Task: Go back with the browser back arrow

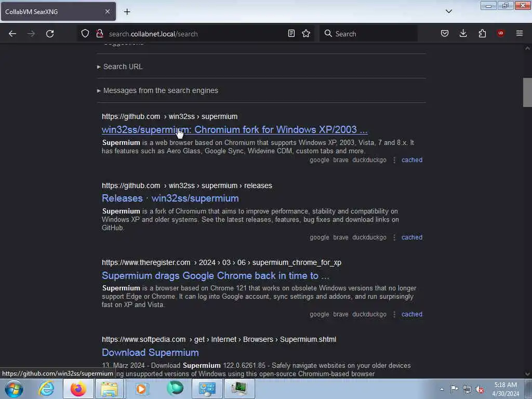Action: tap(12, 34)
